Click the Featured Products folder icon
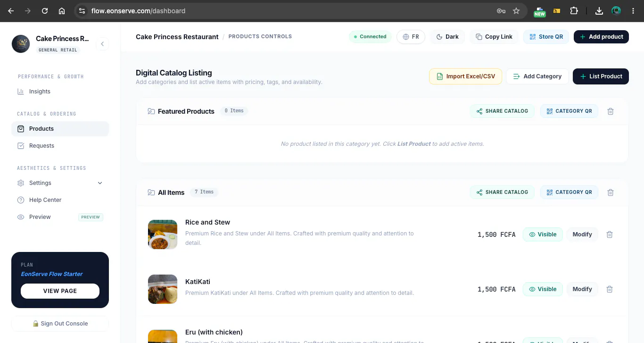This screenshot has width=644, height=343. tap(151, 111)
